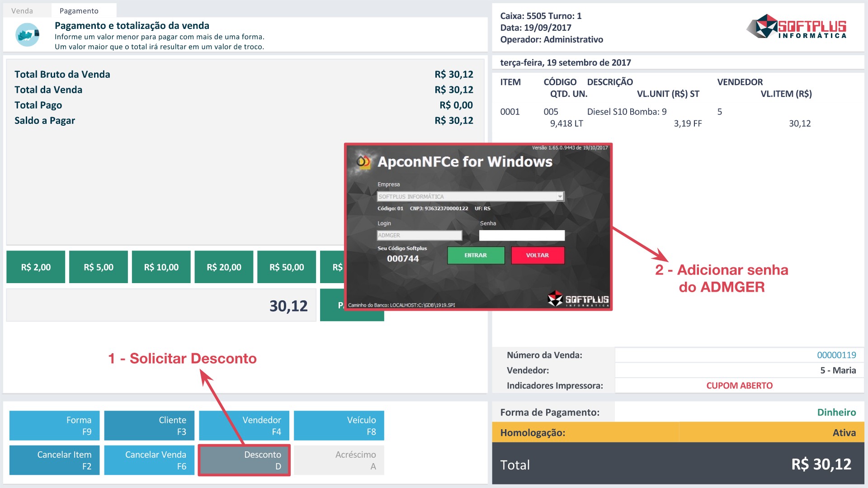Image resolution: width=868 pixels, height=488 pixels.
Task: Request discount with Desconto D
Action: point(244,460)
